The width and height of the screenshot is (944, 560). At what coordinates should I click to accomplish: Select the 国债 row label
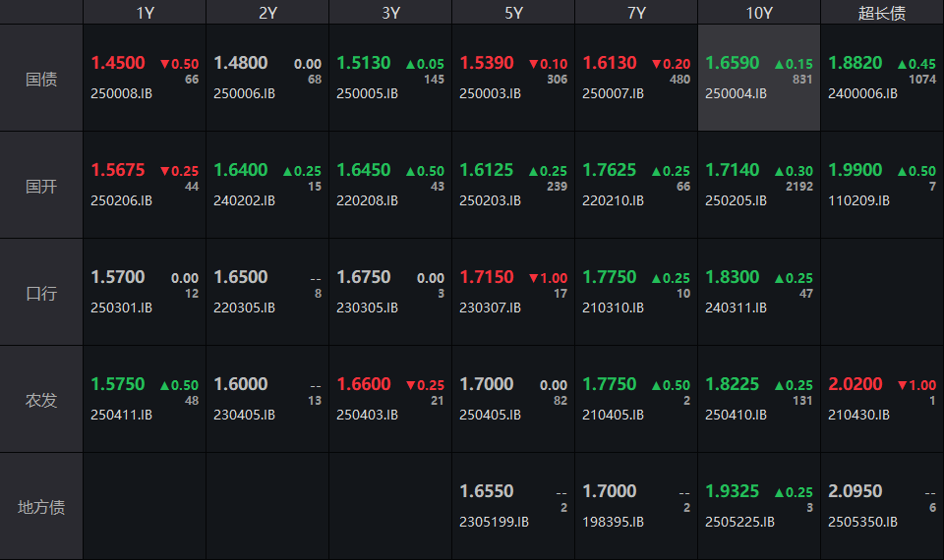pyautogui.click(x=41, y=79)
